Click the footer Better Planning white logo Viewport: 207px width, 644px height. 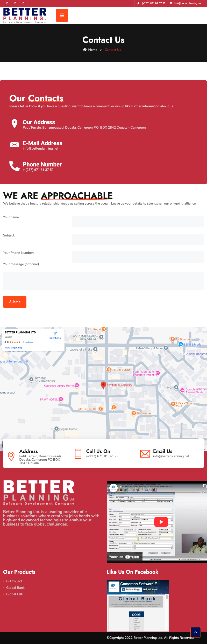click(x=39, y=492)
